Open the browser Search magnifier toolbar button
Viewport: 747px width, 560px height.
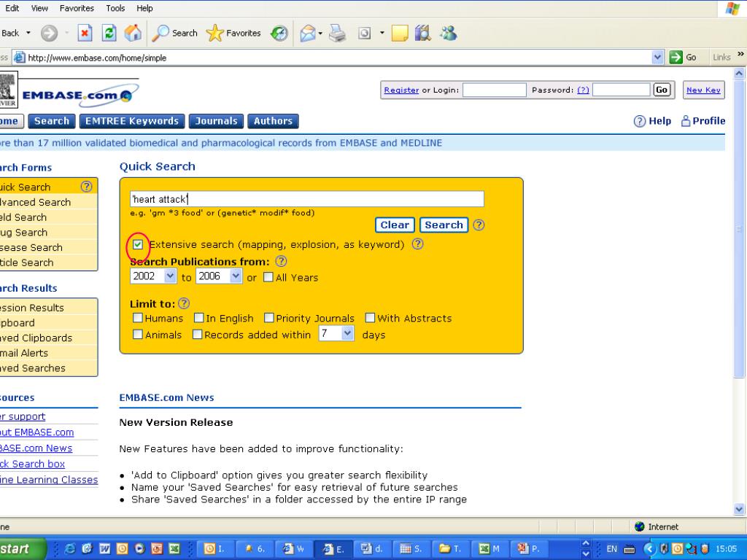coord(175,33)
